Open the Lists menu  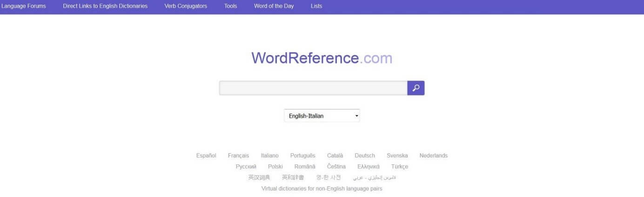(316, 6)
